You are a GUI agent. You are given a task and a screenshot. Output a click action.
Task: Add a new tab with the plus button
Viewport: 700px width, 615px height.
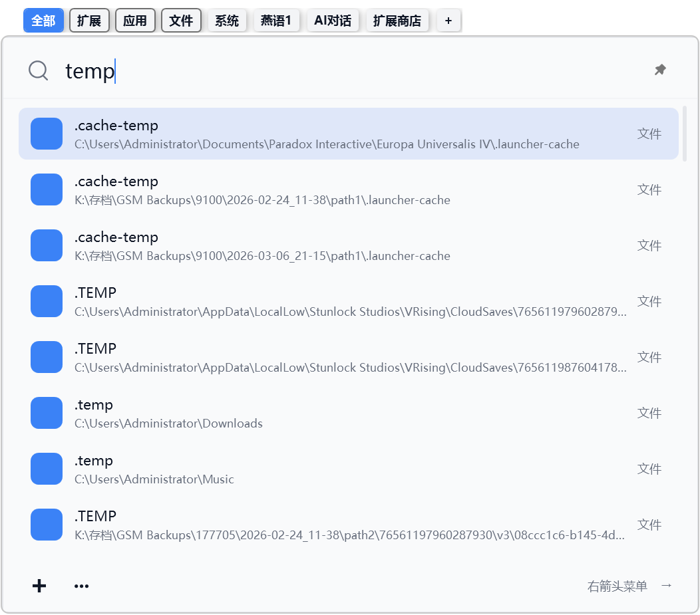[448, 21]
